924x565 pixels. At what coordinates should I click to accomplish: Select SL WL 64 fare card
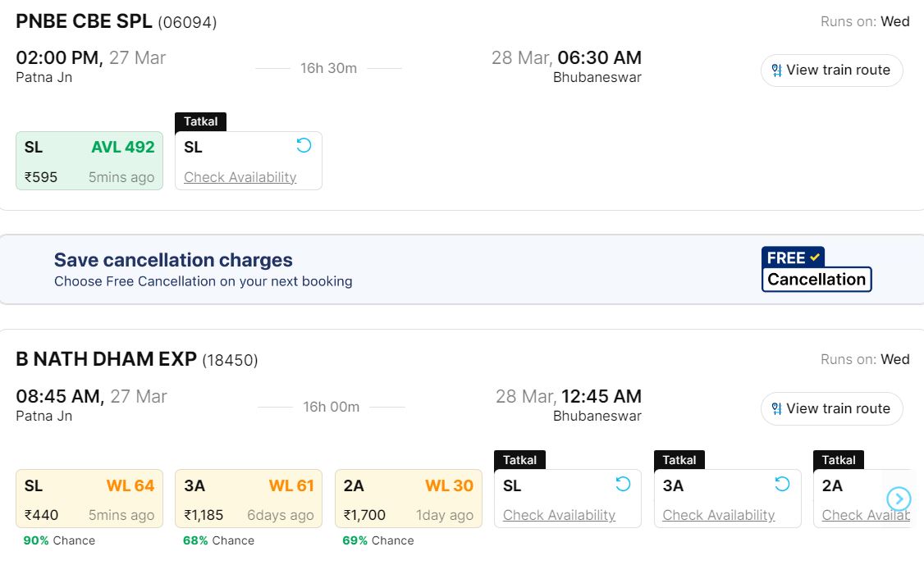89,499
